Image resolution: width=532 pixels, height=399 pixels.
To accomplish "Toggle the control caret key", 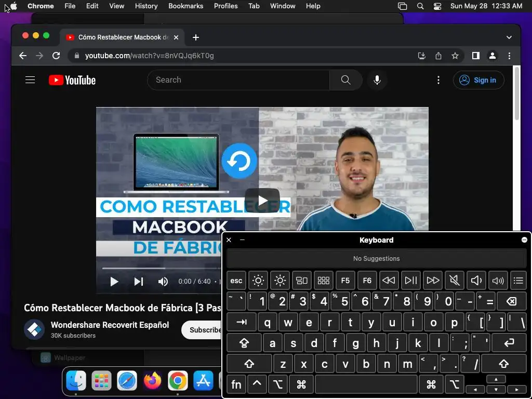I will click(257, 384).
